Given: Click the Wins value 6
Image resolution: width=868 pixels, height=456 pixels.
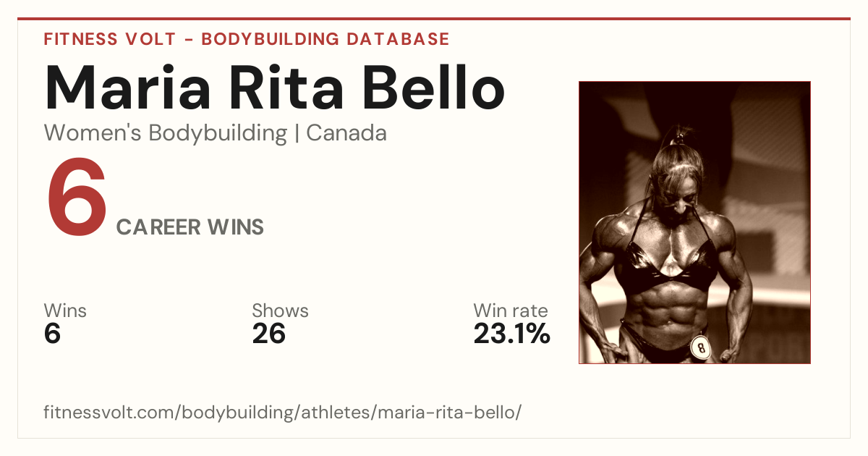Looking at the screenshot, I should (52, 334).
